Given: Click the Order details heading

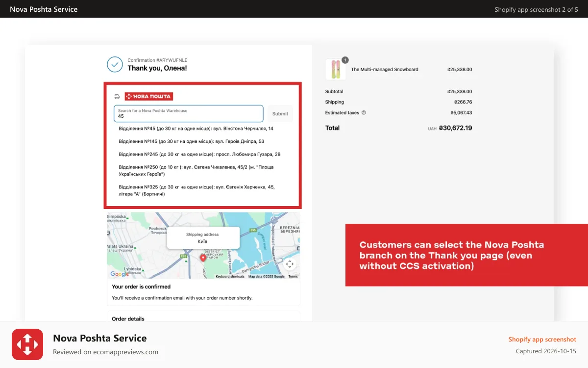Looking at the screenshot, I should pos(128,319).
